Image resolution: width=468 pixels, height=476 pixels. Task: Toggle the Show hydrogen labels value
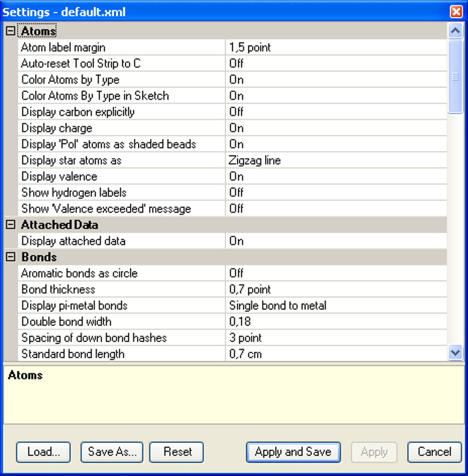click(336, 193)
